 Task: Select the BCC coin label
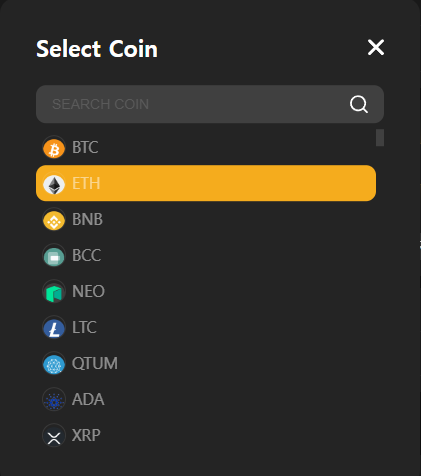point(86,255)
